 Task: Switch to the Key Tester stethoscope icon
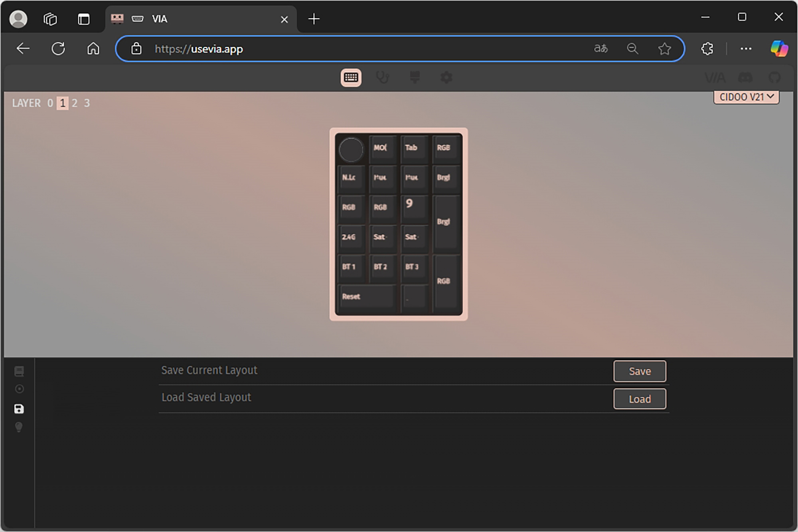383,77
